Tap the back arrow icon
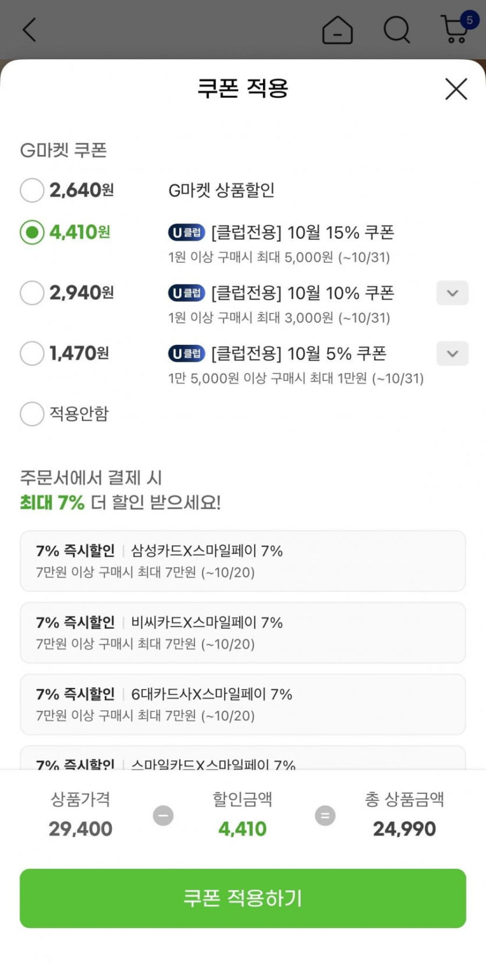 29,29
